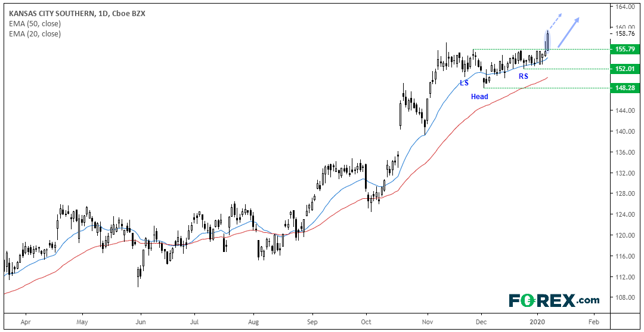Click the 136.00 price axis value
Viewport: 644px width, 332px height.
tap(625, 152)
